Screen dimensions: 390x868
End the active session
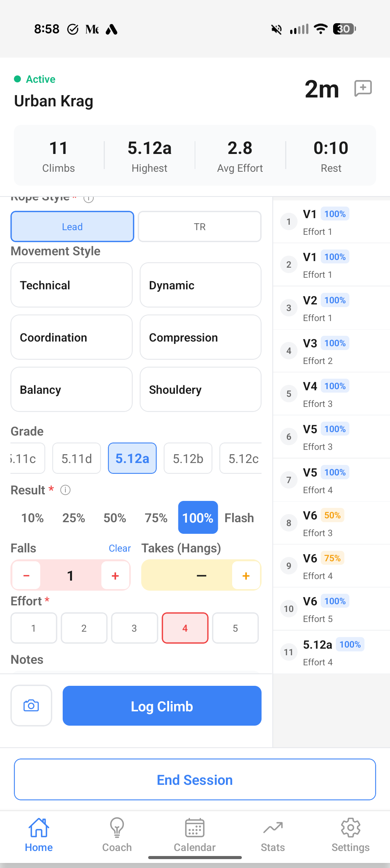(x=195, y=779)
